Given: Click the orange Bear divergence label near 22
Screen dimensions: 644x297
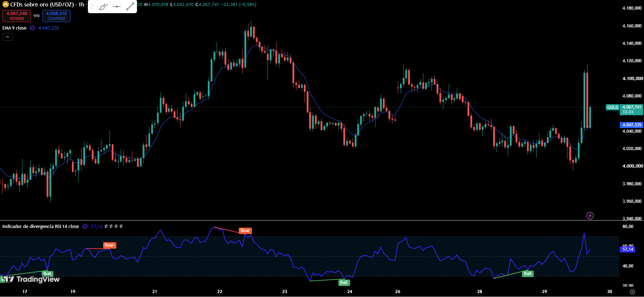Looking at the screenshot, I should [x=245, y=231].
